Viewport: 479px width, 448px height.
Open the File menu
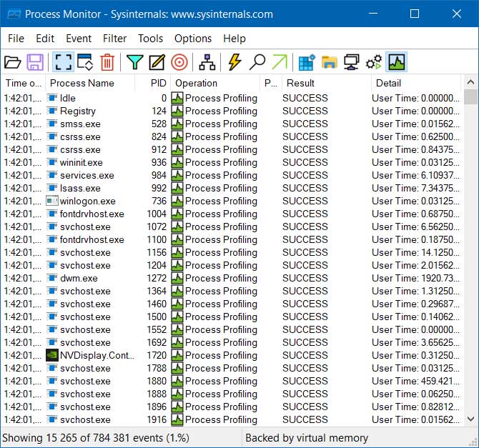pos(16,39)
